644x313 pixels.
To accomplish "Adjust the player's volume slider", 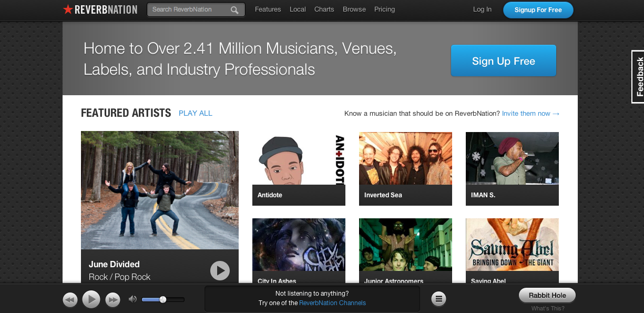I will [163, 299].
